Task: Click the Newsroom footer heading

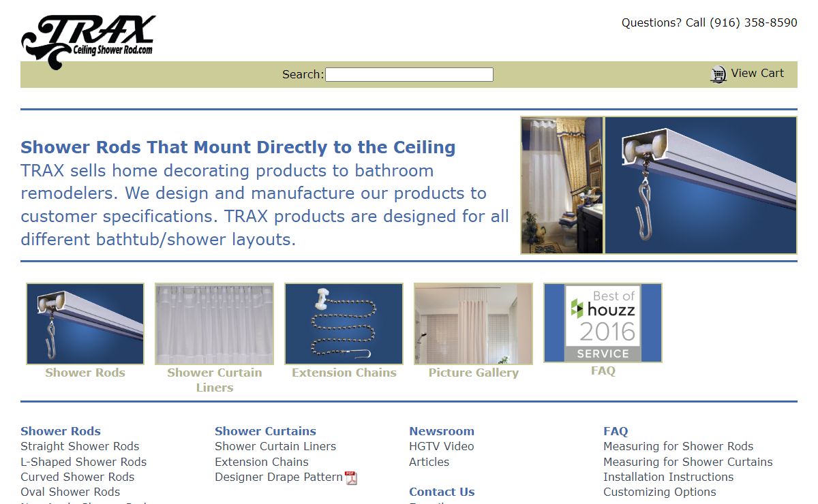Action: pyautogui.click(x=442, y=431)
